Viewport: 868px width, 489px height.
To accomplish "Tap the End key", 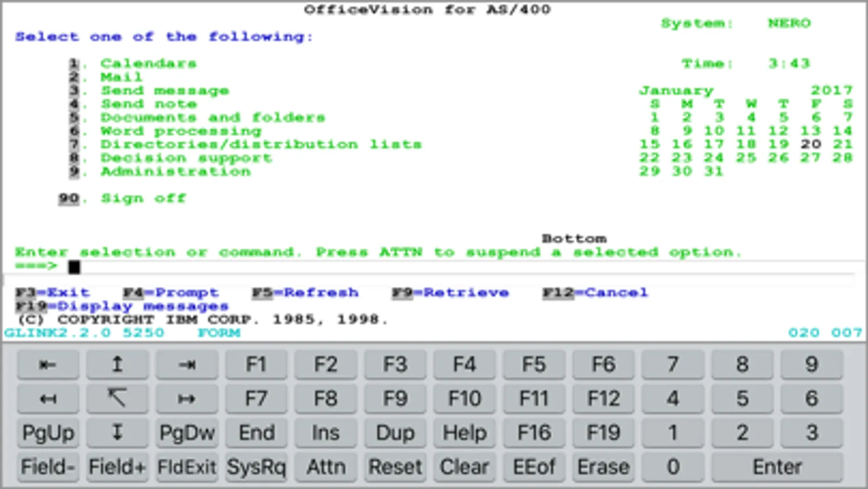I will (x=256, y=433).
